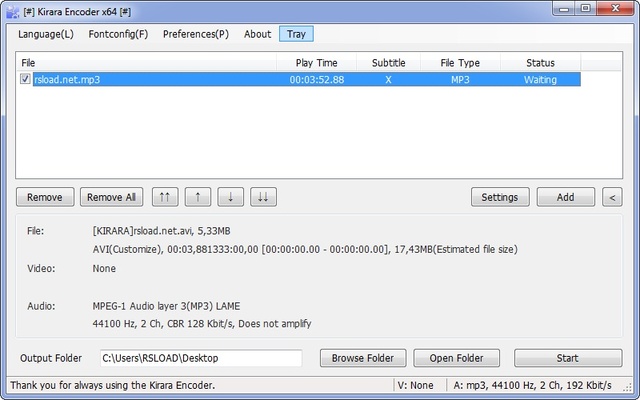Uncheck the rsload.net.mp3 checkbox

click(x=25, y=79)
